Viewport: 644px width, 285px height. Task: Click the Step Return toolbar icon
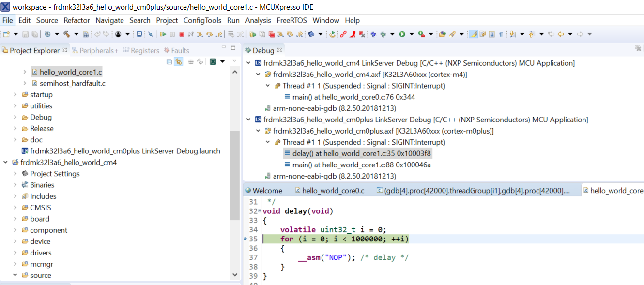(x=219, y=34)
